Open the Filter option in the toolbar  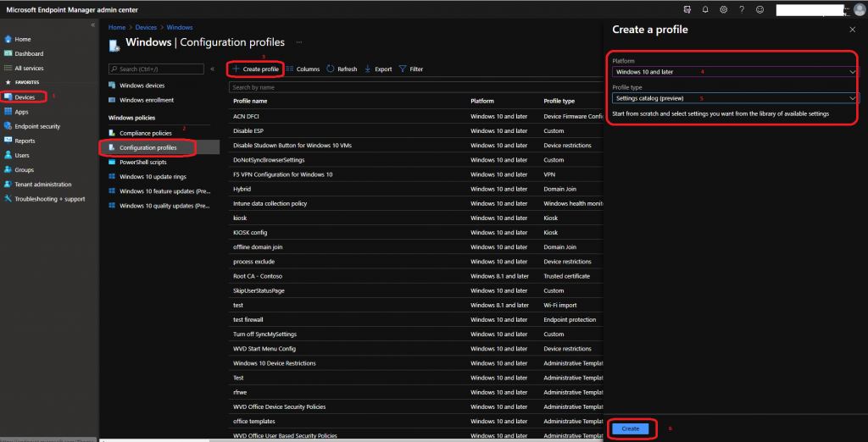click(x=411, y=69)
